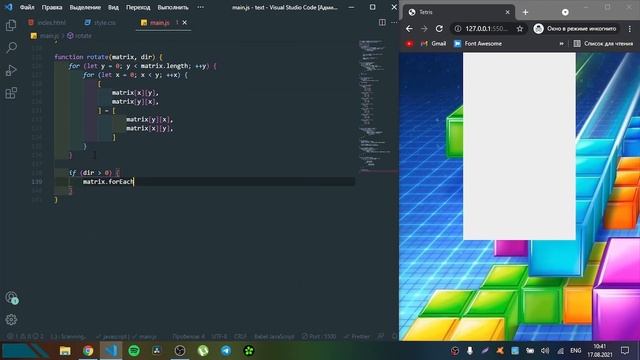Image resolution: width=640 pixels, height=360 pixels.
Task: Show more bookmarks chevron
Action: click(562, 44)
